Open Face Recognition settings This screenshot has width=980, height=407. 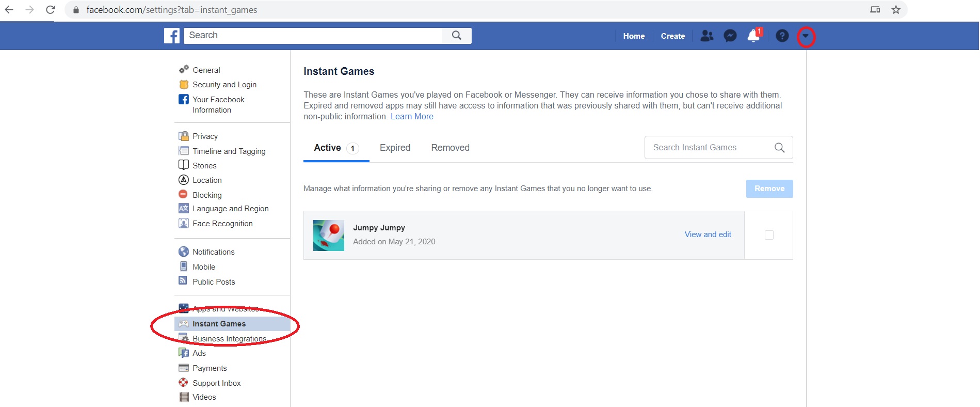(x=222, y=224)
